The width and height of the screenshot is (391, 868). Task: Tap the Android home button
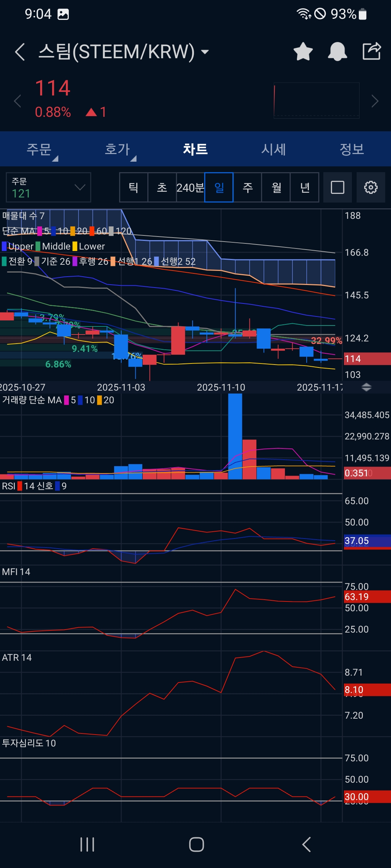click(197, 844)
